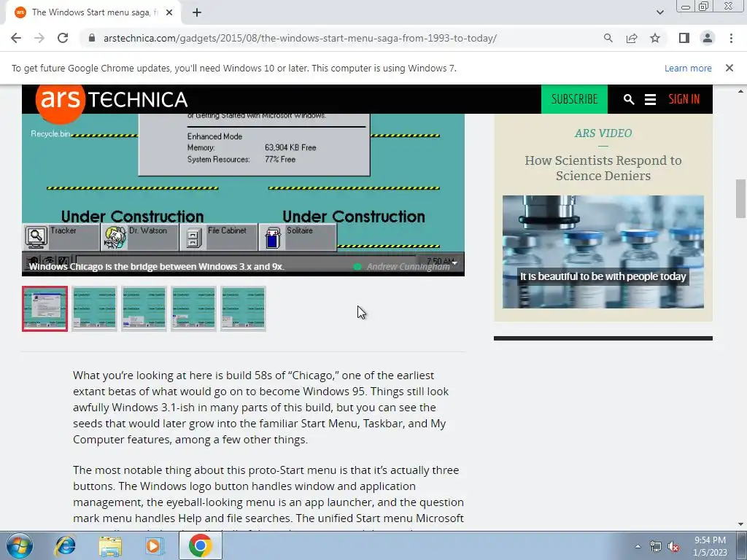Click the zoom magnifier icon in the address bar
747x560 pixels.
pos(608,38)
